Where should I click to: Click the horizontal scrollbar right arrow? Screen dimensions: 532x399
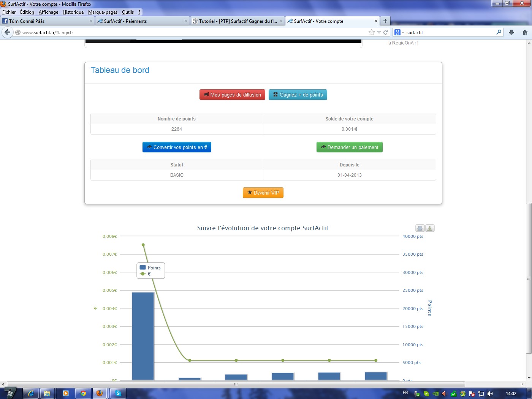coord(522,384)
